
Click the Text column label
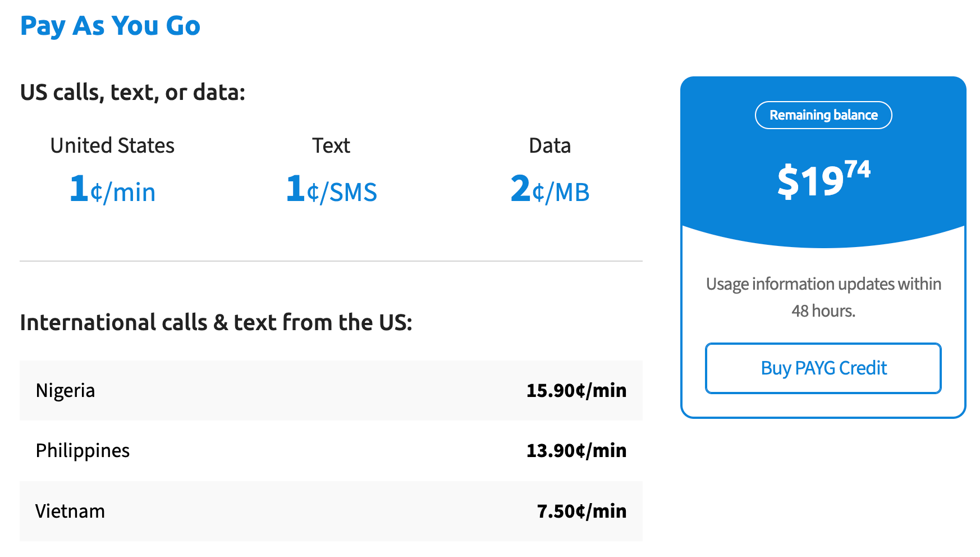click(x=331, y=146)
